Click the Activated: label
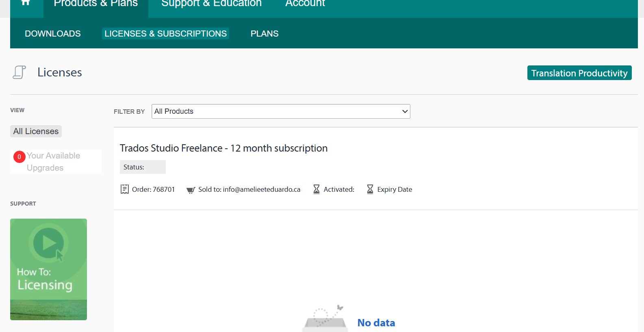This screenshot has width=644, height=332. point(339,189)
